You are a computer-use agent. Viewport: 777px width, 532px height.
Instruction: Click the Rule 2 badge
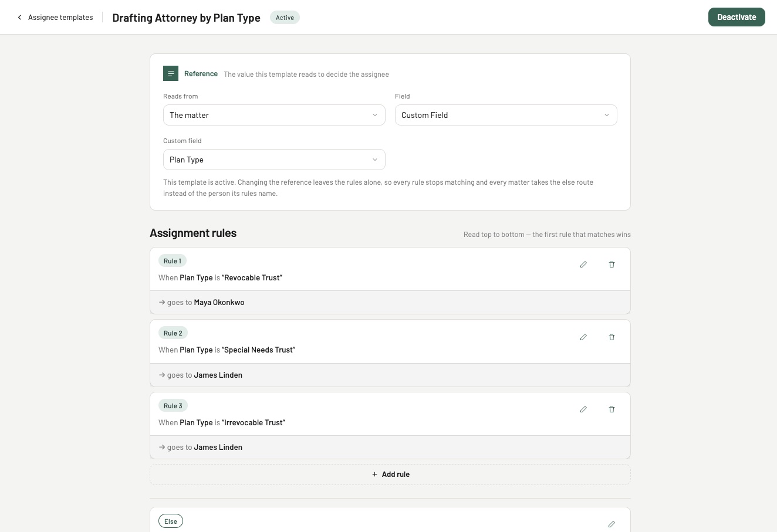pyautogui.click(x=173, y=333)
